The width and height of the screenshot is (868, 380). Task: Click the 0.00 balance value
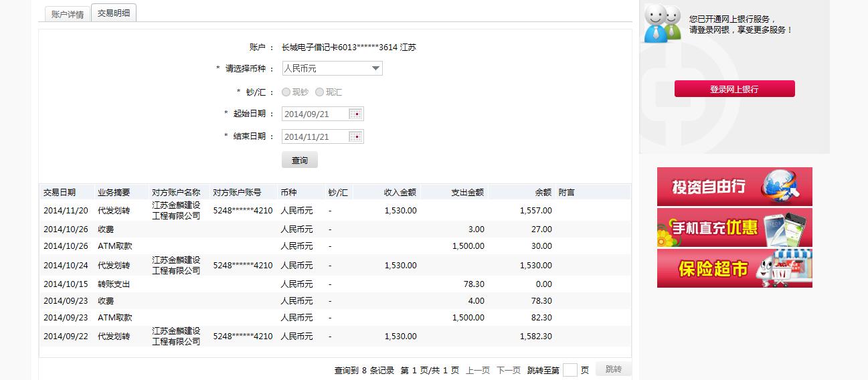(x=544, y=284)
